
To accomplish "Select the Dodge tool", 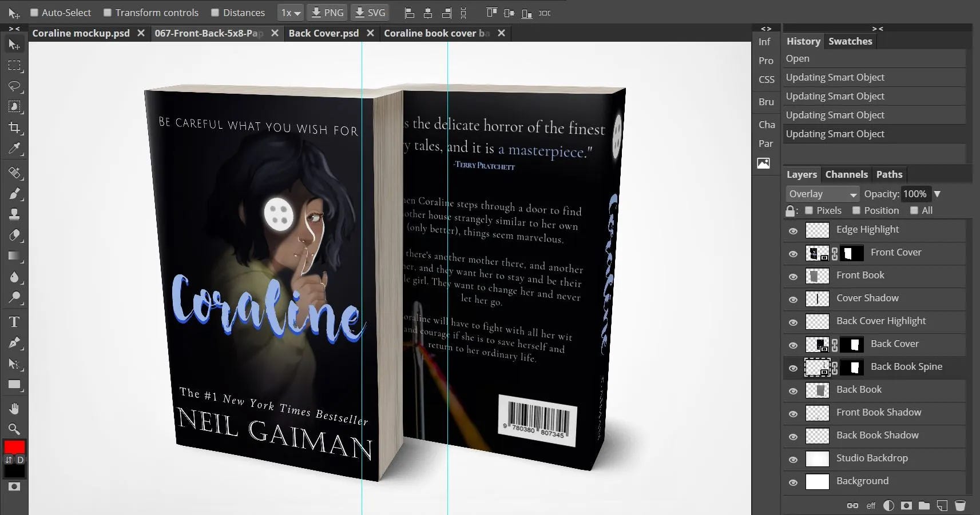I will (x=14, y=298).
